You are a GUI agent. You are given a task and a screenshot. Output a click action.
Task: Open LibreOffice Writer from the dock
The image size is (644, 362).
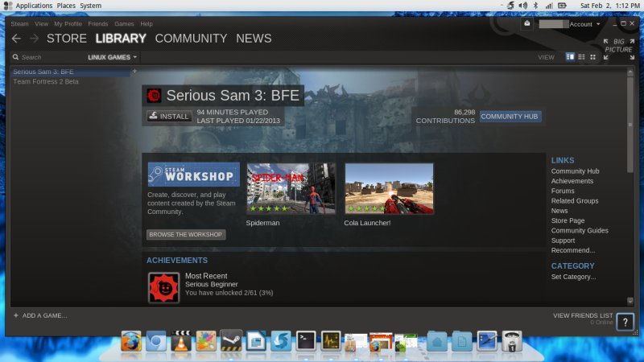[x=256, y=341]
